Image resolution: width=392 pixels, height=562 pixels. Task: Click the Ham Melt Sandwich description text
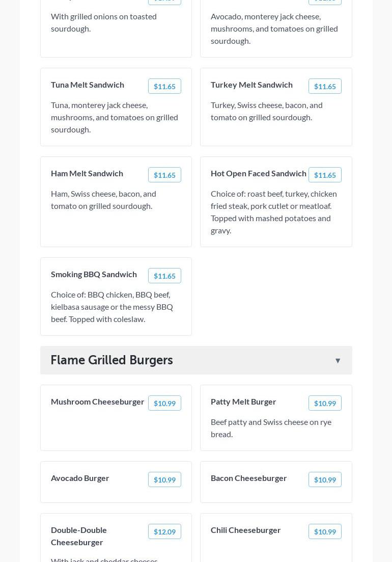tap(103, 200)
